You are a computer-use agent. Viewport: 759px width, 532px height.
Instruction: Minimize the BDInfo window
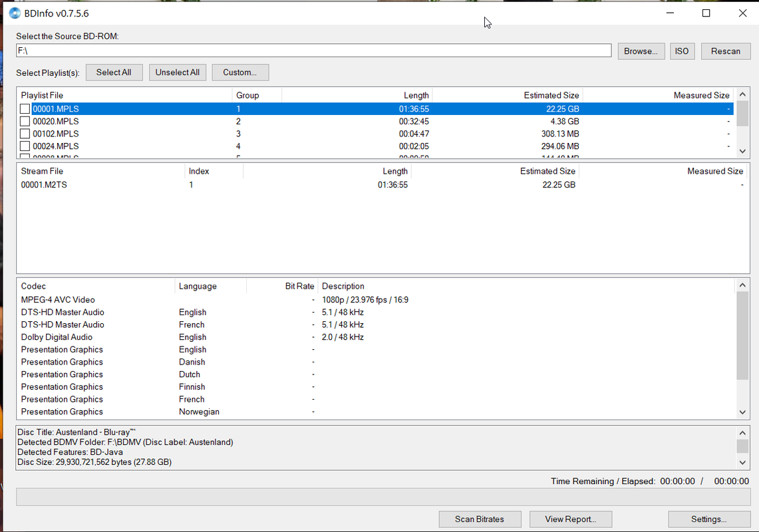[x=670, y=13]
